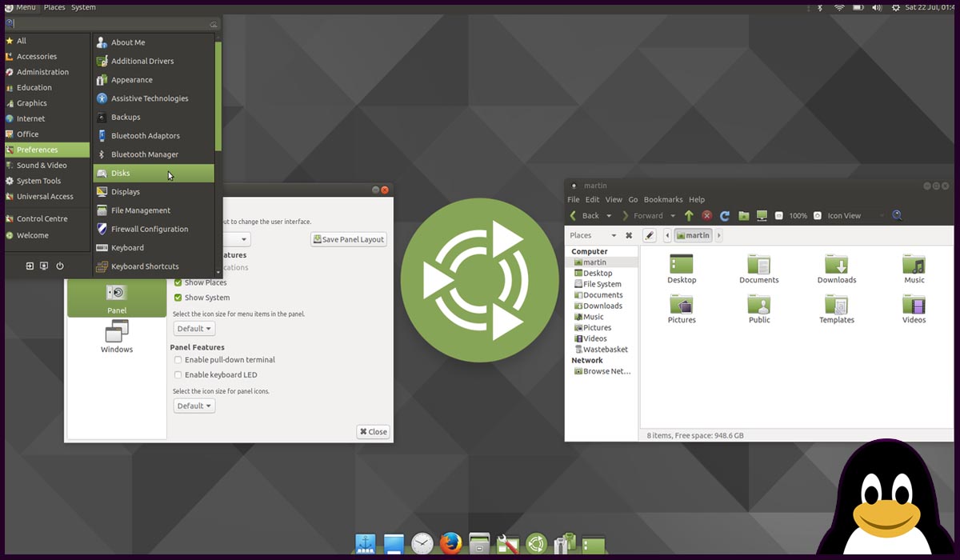
Task: Open the Firefox icon in the dock
Action: click(450, 544)
